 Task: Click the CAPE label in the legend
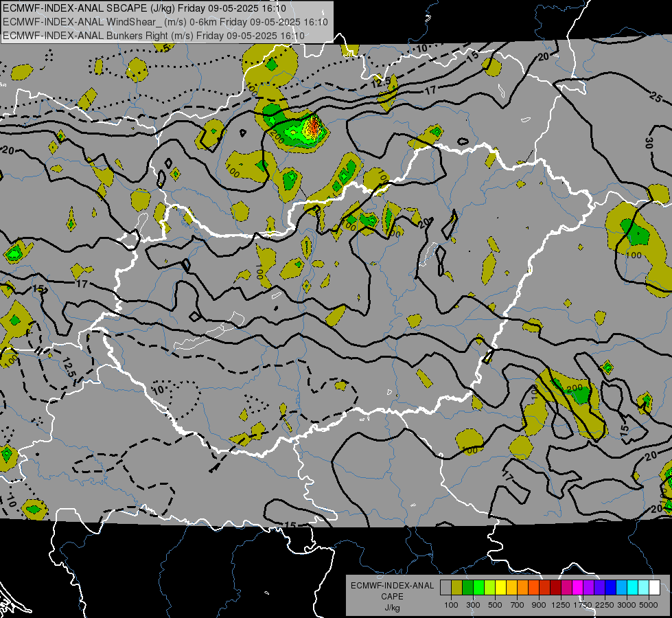[x=392, y=597]
